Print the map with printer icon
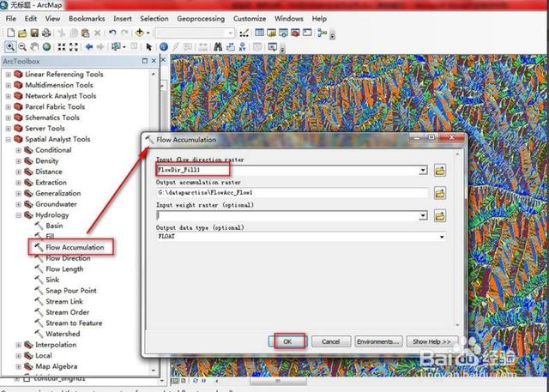Viewport: 549px width, 392px height. tap(46, 33)
